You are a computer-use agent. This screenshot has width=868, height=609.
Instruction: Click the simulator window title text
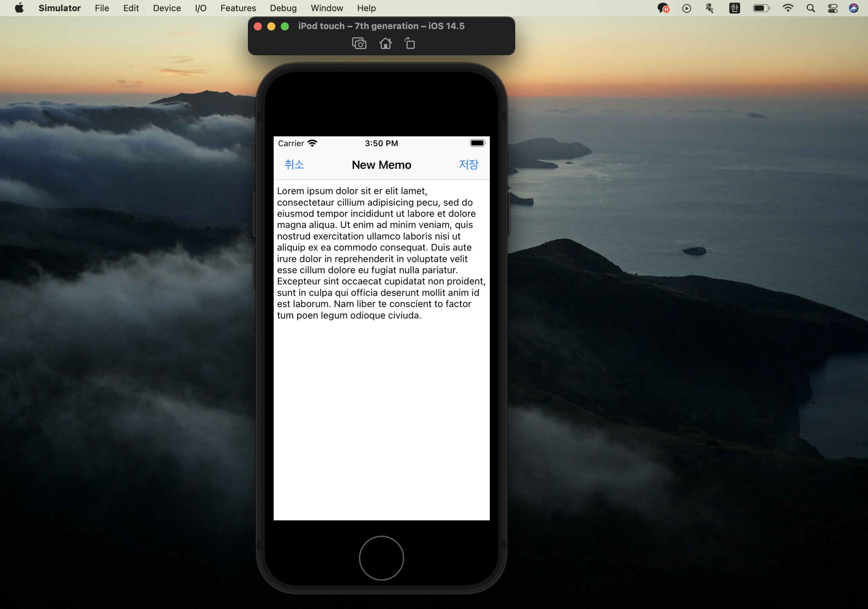[381, 26]
